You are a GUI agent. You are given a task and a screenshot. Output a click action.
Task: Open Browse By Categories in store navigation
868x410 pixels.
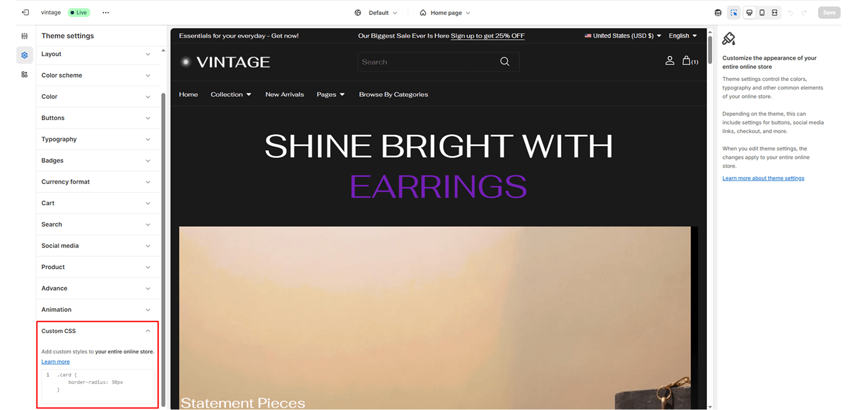click(393, 95)
